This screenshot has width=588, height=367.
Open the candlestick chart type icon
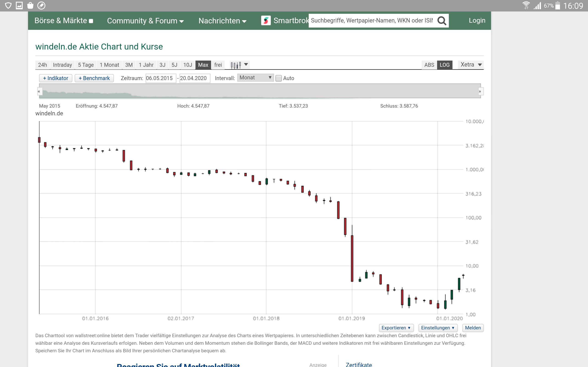[x=236, y=65]
